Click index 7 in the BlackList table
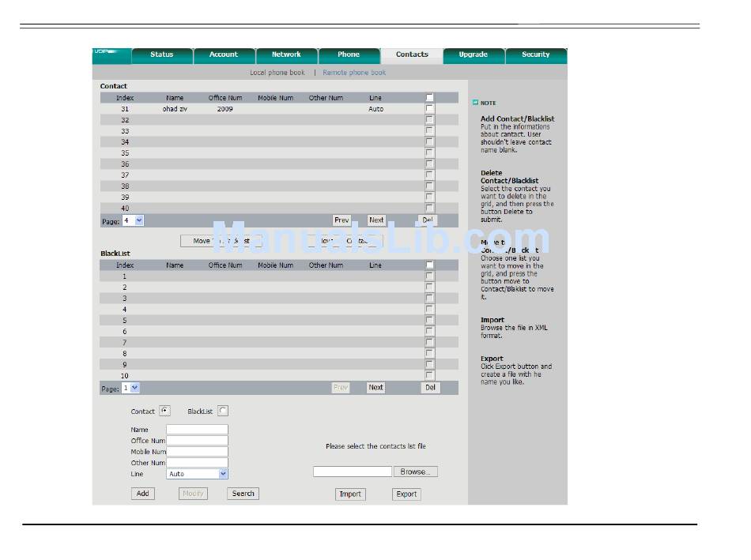The width and height of the screenshot is (751, 560). point(125,343)
